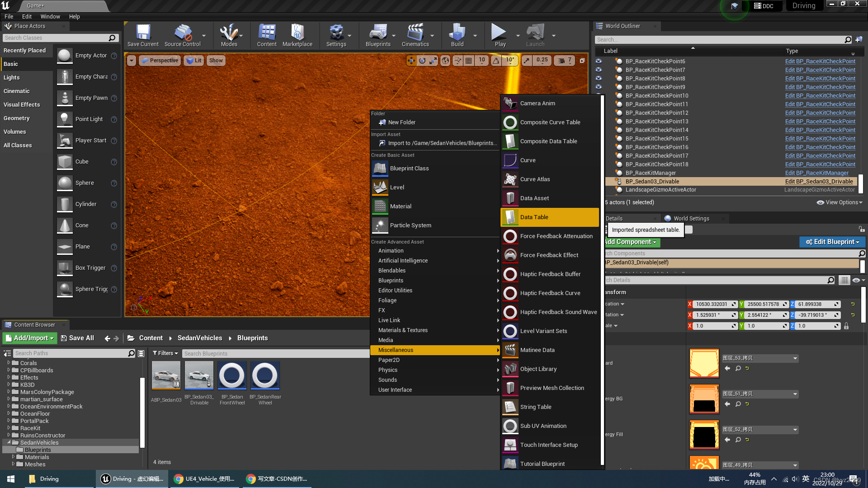The width and height of the screenshot is (868, 488).
Task: Click the Edit Blueprint button
Action: [x=832, y=242]
